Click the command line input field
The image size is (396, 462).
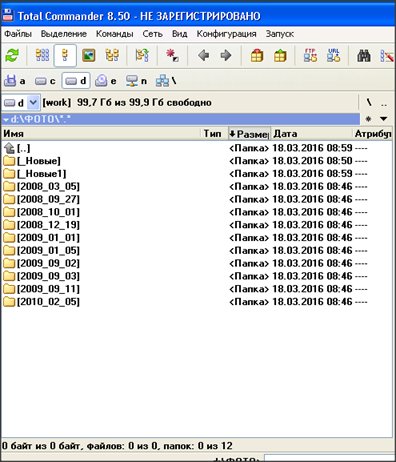point(330,458)
